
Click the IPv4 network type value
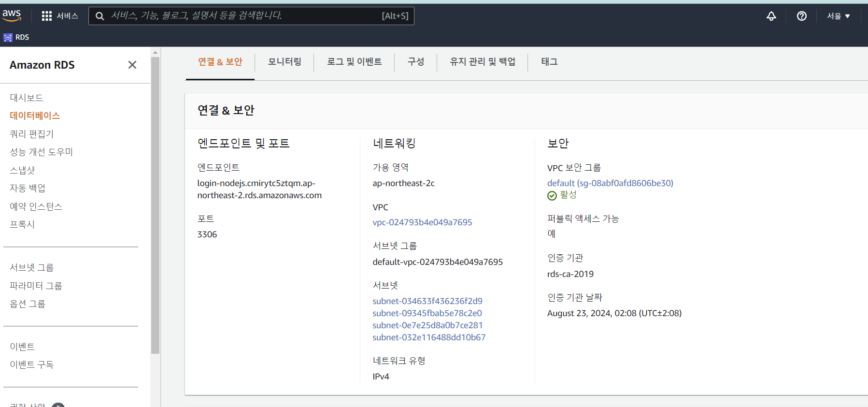point(381,377)
